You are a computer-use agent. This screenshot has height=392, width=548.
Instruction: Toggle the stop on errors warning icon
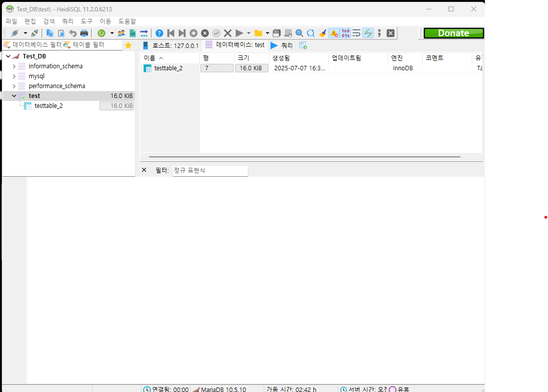pyautogui.click(x=334, y=33)
